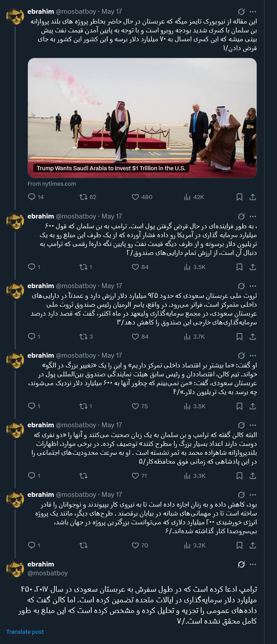Click the Translate post link
Image resolution: width=277 pixels, height=644 pixels.
point(25,632)
